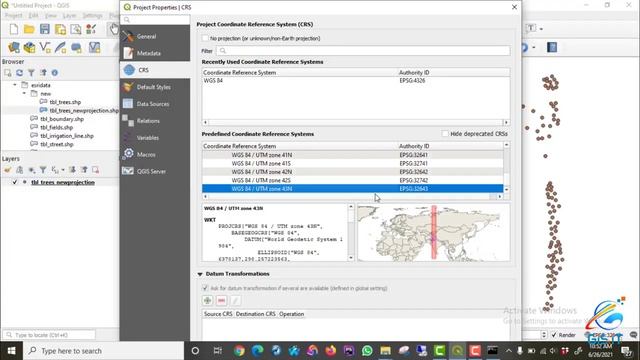Open Layer Styling panel icon in Layers

pos(8,170)
